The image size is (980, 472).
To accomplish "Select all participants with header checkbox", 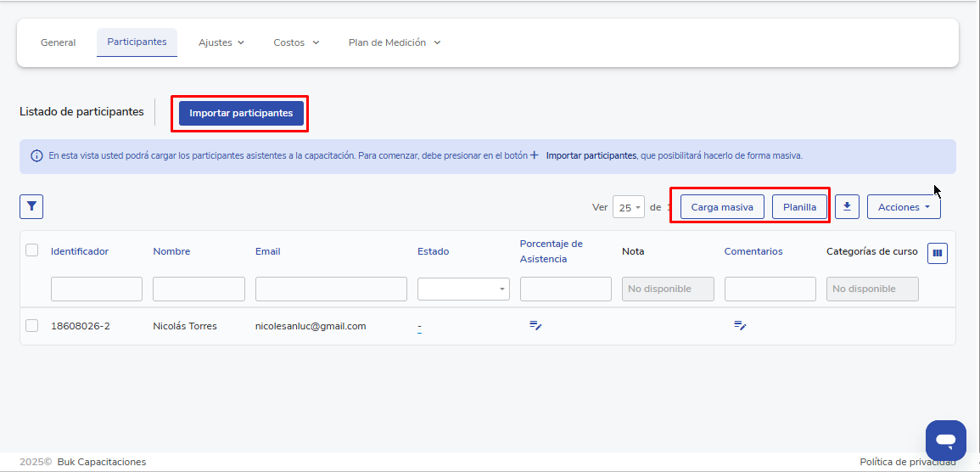I will [32, 250].
